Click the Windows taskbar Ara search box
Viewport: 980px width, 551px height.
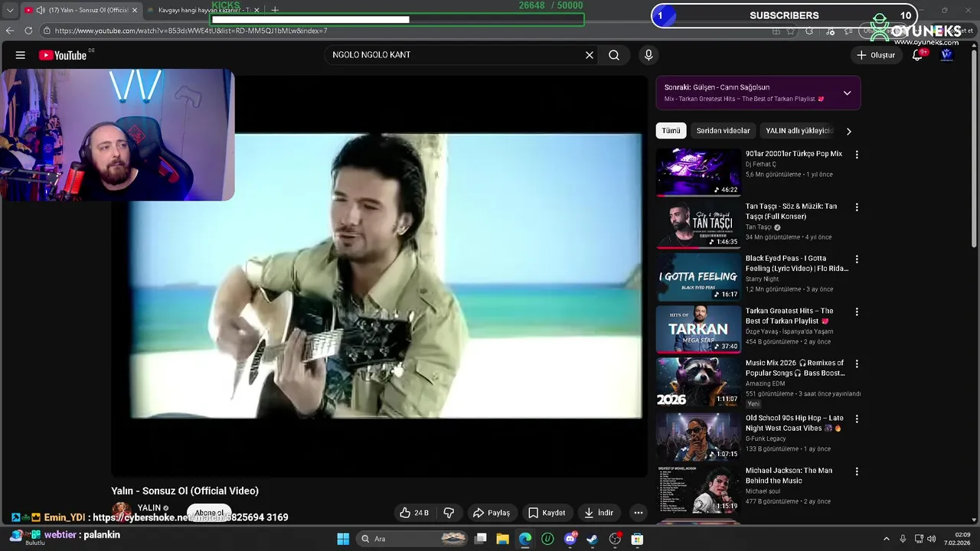click(x=413, y=539)
